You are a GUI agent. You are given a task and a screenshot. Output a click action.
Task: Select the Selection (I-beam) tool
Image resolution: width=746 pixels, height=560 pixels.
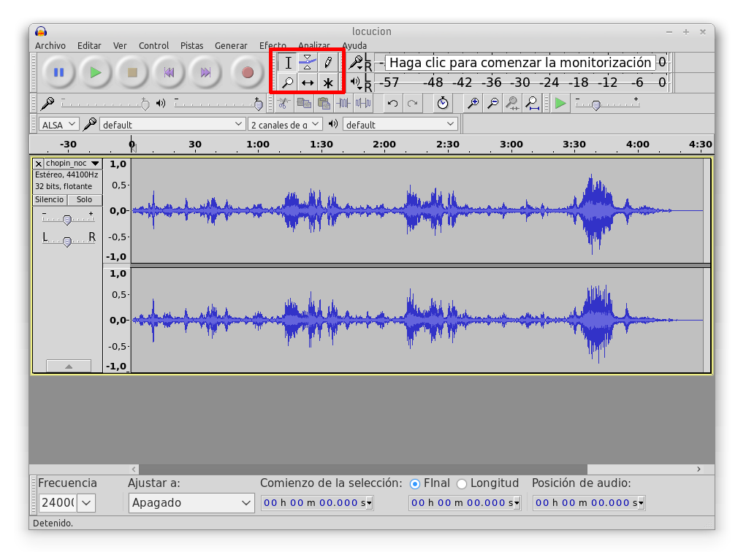(x=288, y=62)
